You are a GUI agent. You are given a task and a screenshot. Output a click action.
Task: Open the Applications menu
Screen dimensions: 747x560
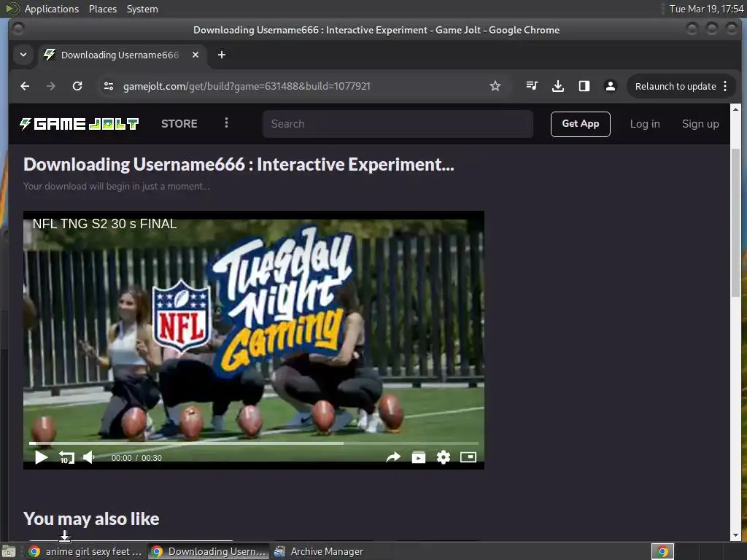pyautogui.click(x=52, y=9)
